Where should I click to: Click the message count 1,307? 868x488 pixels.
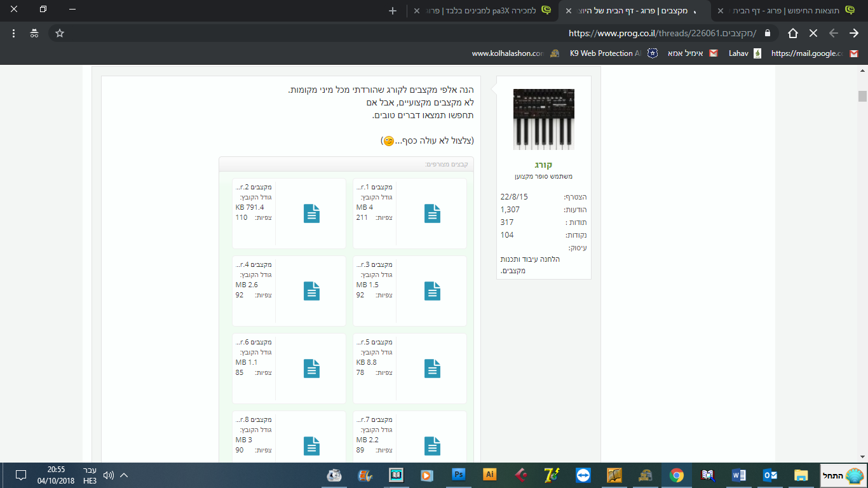[510, 210]
